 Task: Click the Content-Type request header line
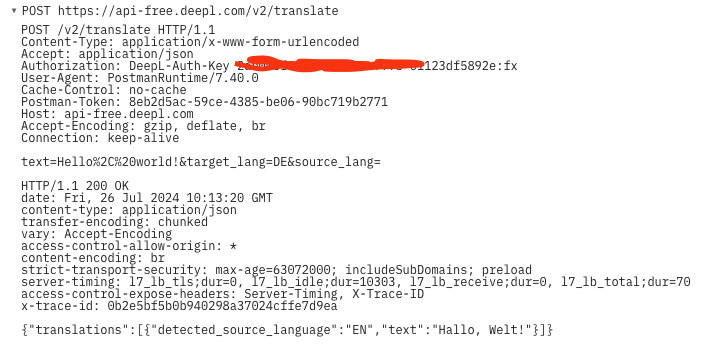coord(190,42)
